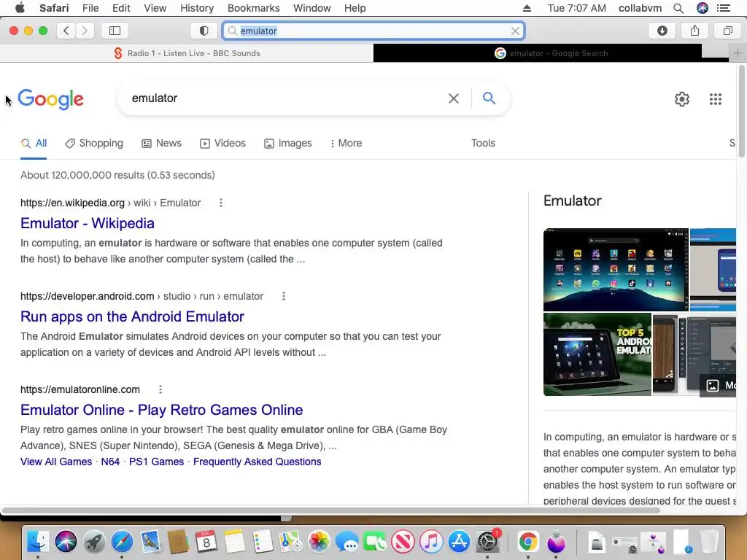Open Run apps on the Android Emulator

(132, 316)
